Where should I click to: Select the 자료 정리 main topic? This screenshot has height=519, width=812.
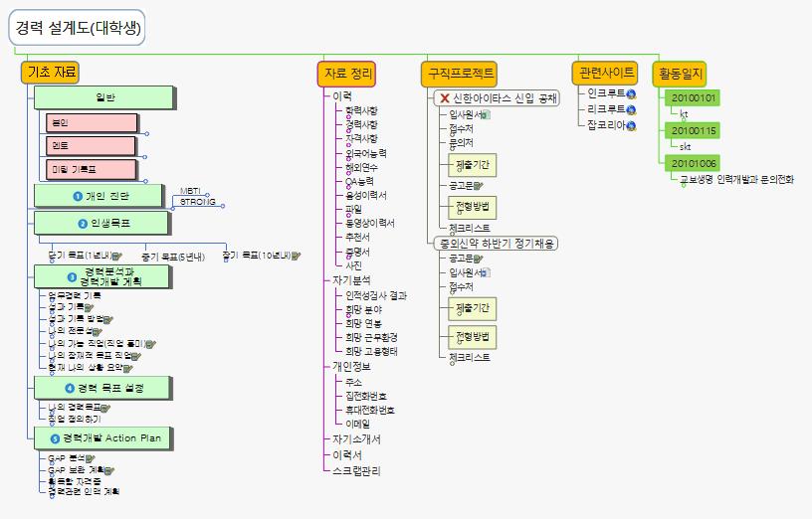point(348,73)
